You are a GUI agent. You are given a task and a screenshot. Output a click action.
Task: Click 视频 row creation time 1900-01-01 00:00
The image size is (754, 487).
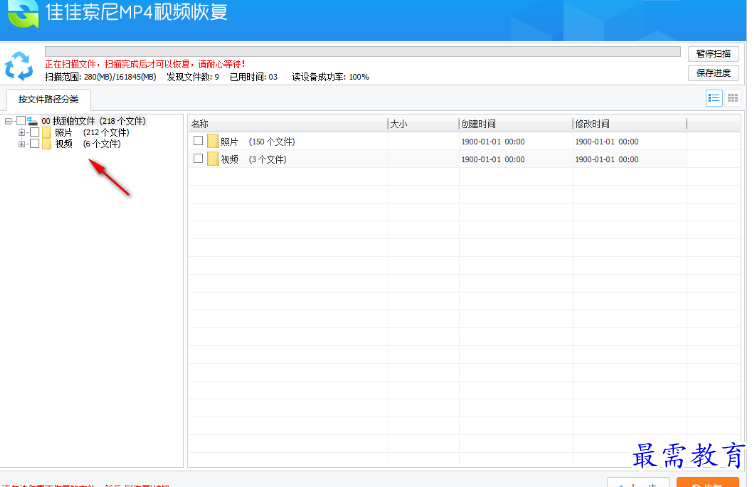[x=493, y=160]
